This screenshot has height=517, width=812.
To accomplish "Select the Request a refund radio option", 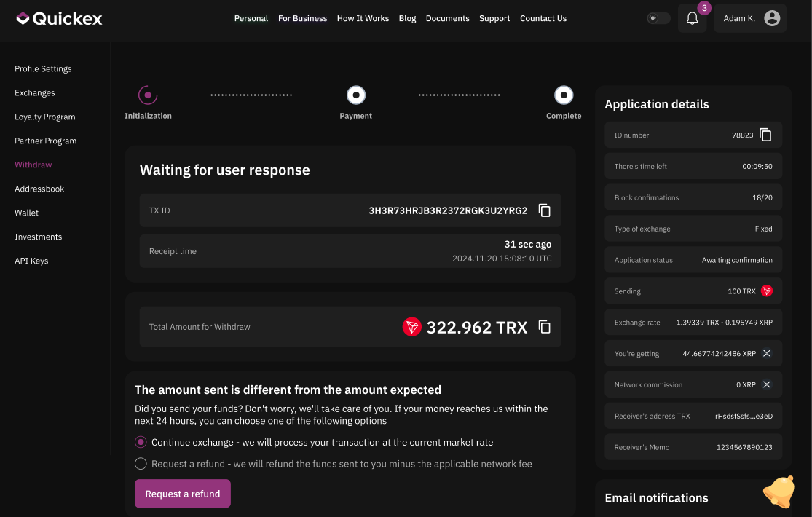I will [x=141, y=464].
